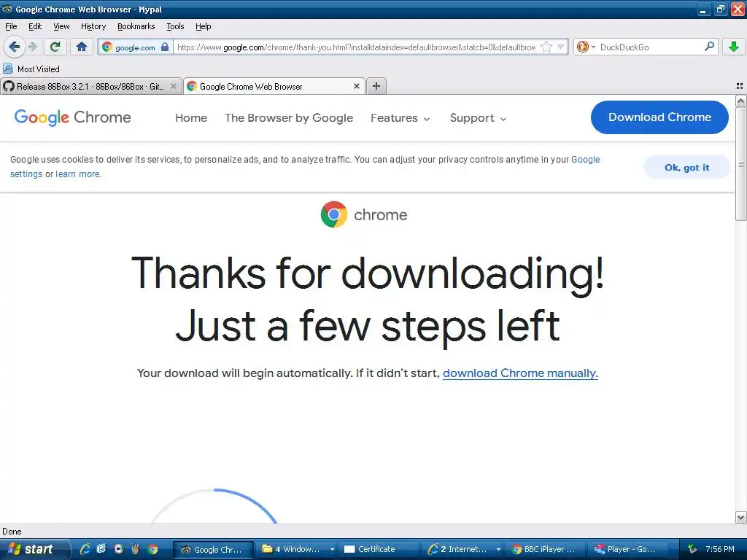Bookmark this page with the star icon
The height and width of the screenshot is (560, 747).
pos(546,47)
